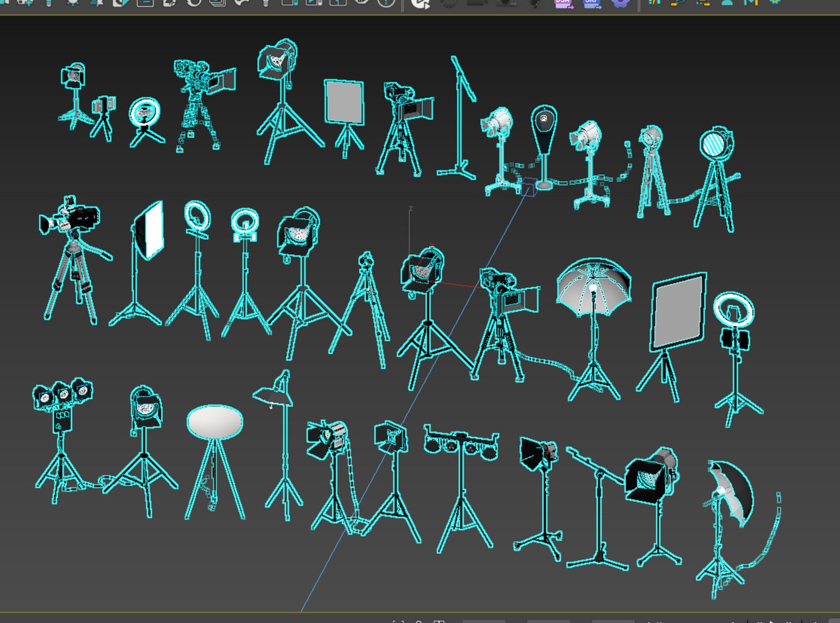Select the large gray reflector panel on easel

click(x=672, y=336)
